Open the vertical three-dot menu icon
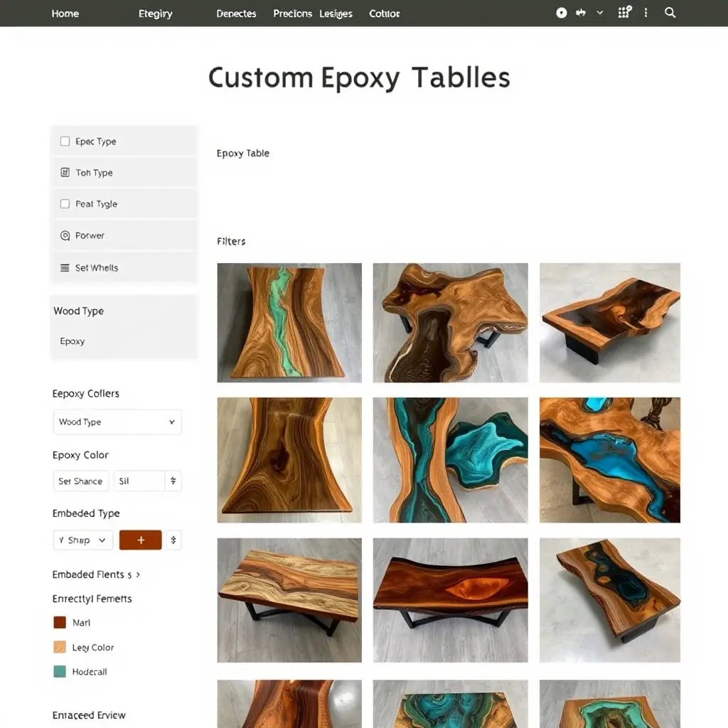Screen dimensions: 728x728 click(646, 12)
